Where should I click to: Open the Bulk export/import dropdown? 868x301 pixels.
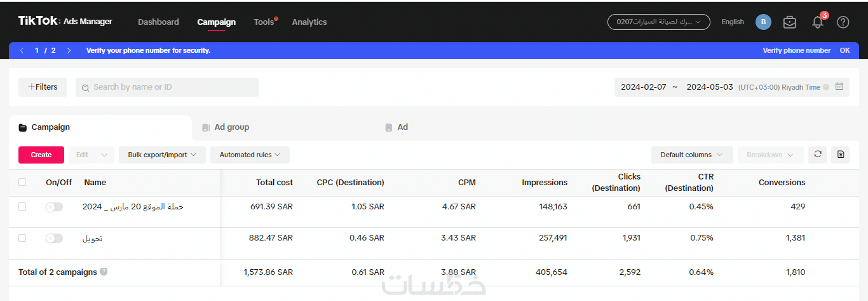point(162,155)
